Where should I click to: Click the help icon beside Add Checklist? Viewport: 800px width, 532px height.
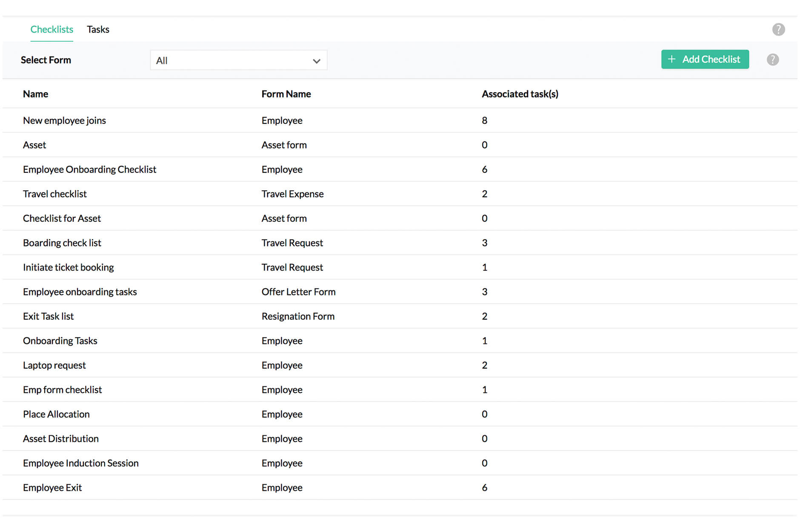tap(772, 60)
